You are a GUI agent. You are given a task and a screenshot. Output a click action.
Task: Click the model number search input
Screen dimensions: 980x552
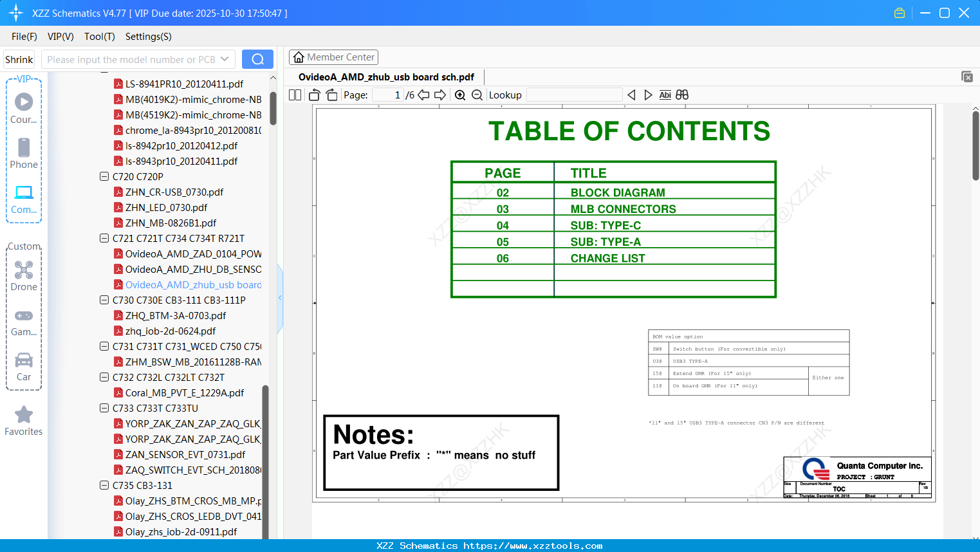131,59
